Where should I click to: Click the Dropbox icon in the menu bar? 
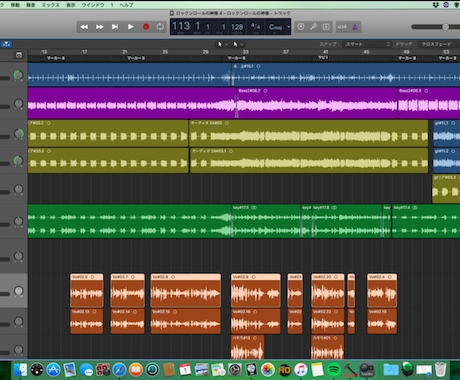(436, 5)
